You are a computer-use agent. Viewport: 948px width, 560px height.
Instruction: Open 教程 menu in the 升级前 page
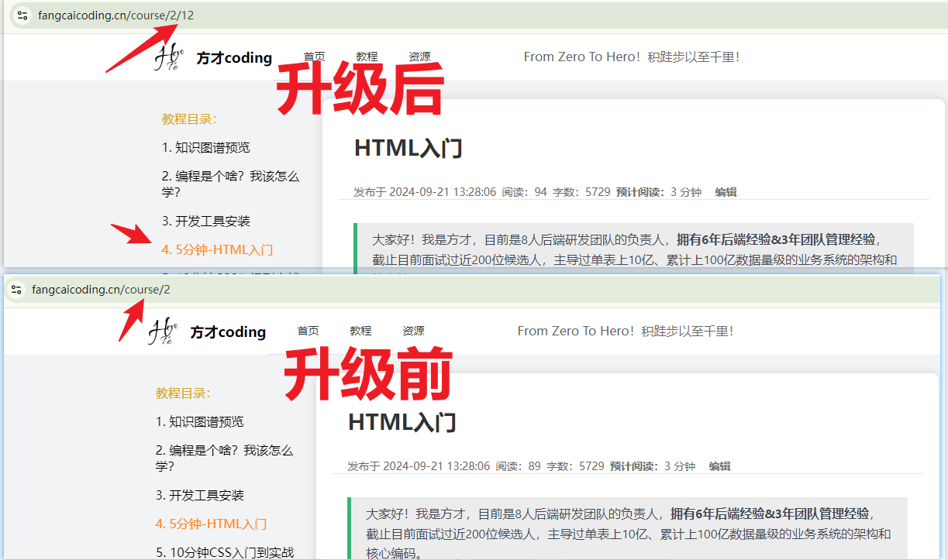click(x=360, y=331)
